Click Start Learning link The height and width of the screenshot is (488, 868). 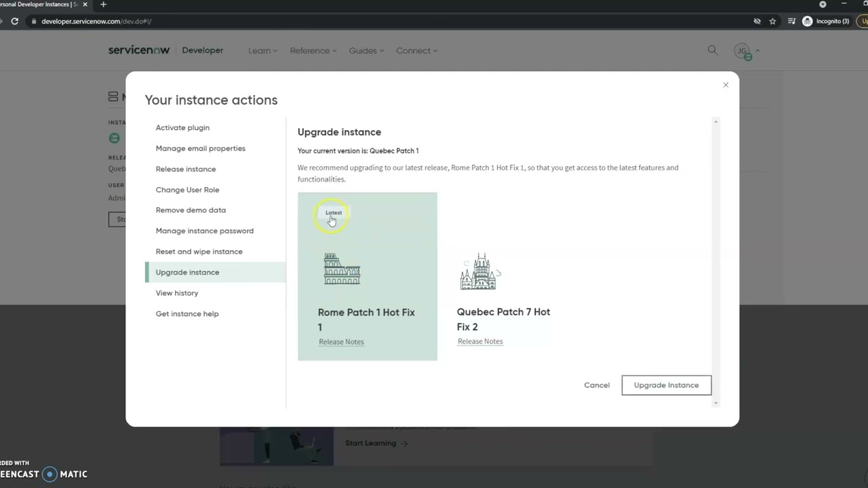coord(376,443)
